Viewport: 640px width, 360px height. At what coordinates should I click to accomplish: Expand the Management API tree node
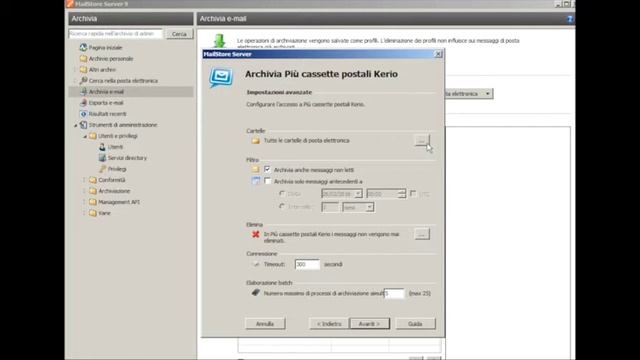(x=85, y=202)
